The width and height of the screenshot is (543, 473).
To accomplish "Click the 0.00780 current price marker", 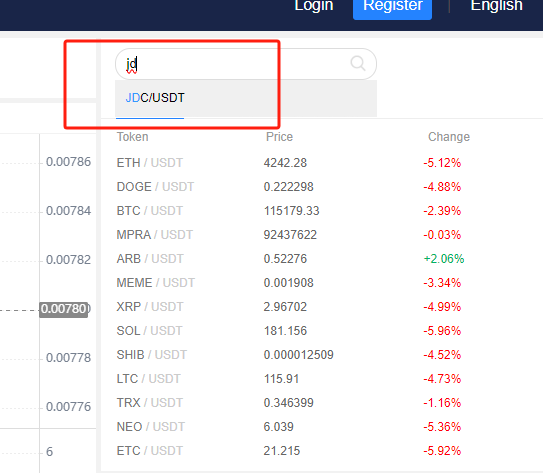I will [x=64, y=309].
